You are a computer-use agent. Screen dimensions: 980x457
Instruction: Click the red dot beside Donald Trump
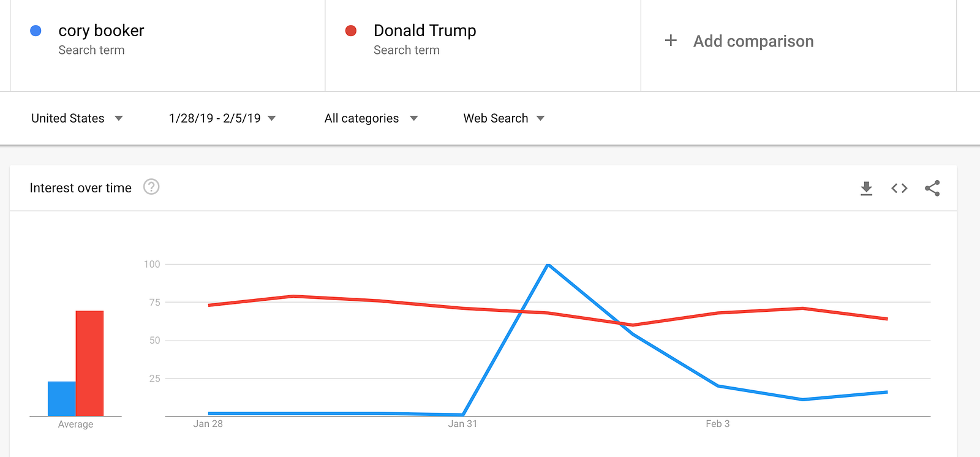[351, 31]
